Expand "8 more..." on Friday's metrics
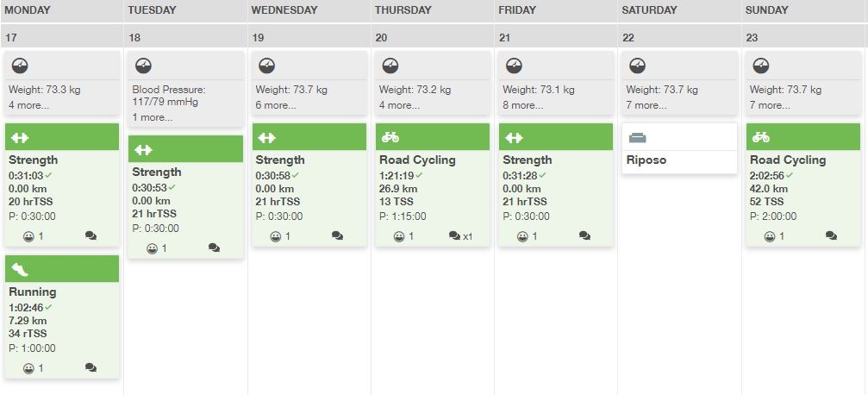868x395 pixels. click(x=524, y=105)
